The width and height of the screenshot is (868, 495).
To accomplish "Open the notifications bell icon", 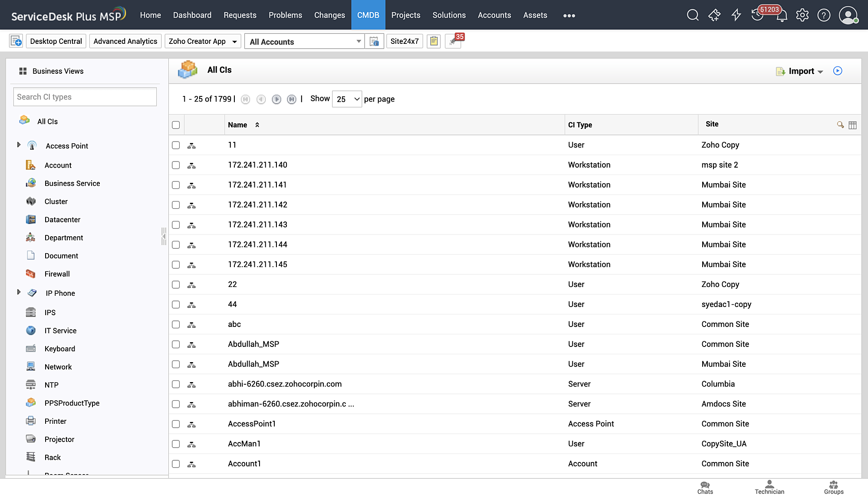I will pyautogui.click(x=782, y=16).
